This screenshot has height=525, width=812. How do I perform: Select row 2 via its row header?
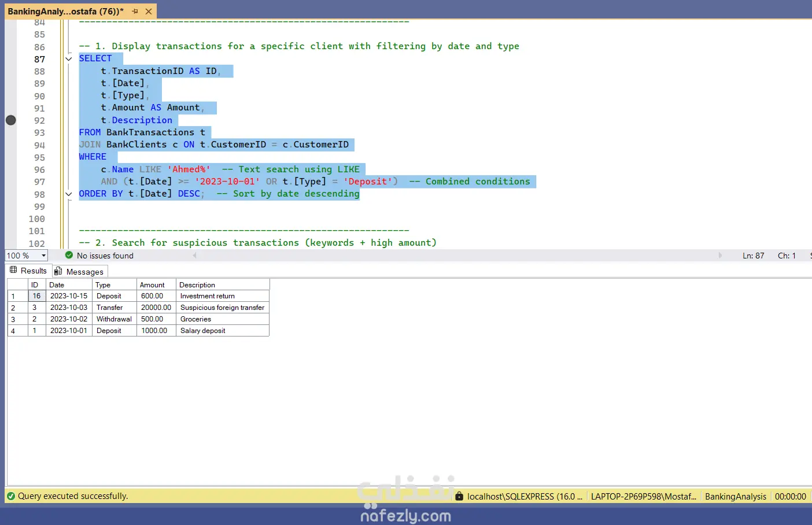click(13, 308)
